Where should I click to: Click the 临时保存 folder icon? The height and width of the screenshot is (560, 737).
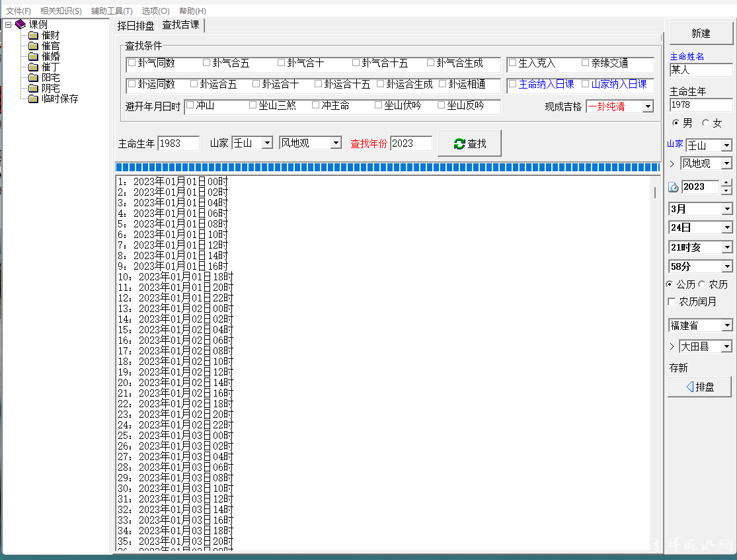(33, 99)
